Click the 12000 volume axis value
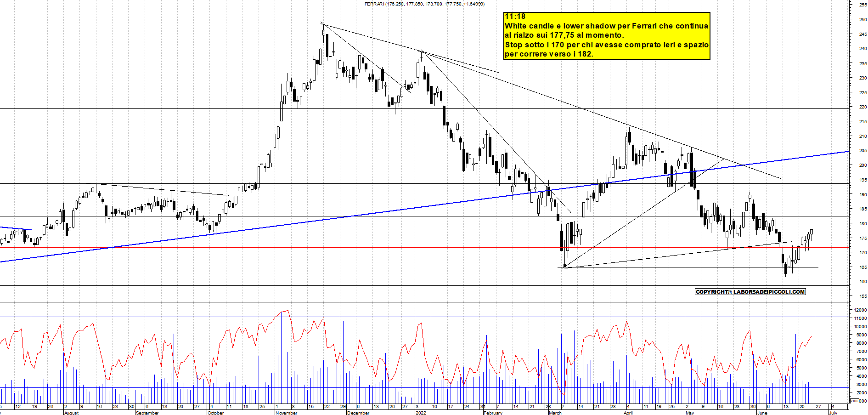Screen dimensions: 868x415 point(860,310)
